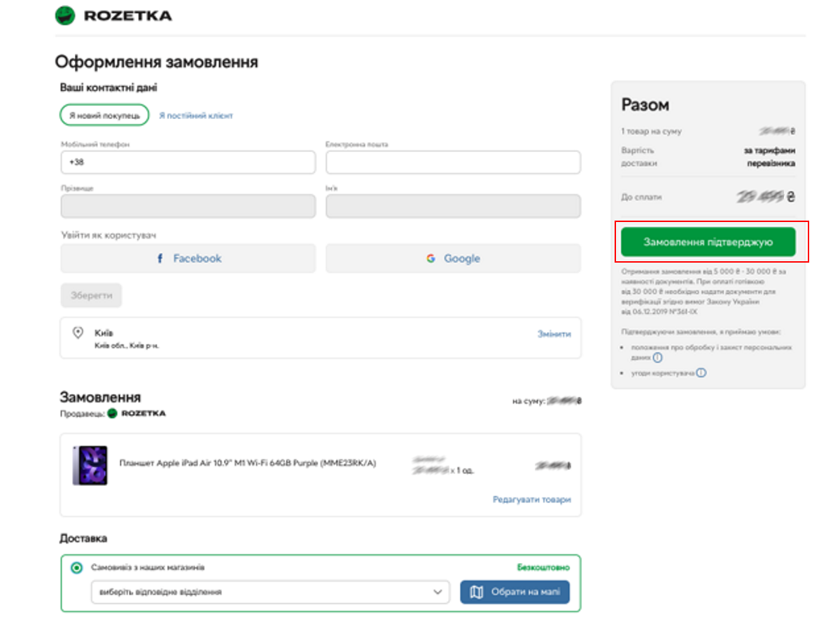Click the Увійти як користувач label
Viewport: 840px width, 624px height.
tap(108, 235)
